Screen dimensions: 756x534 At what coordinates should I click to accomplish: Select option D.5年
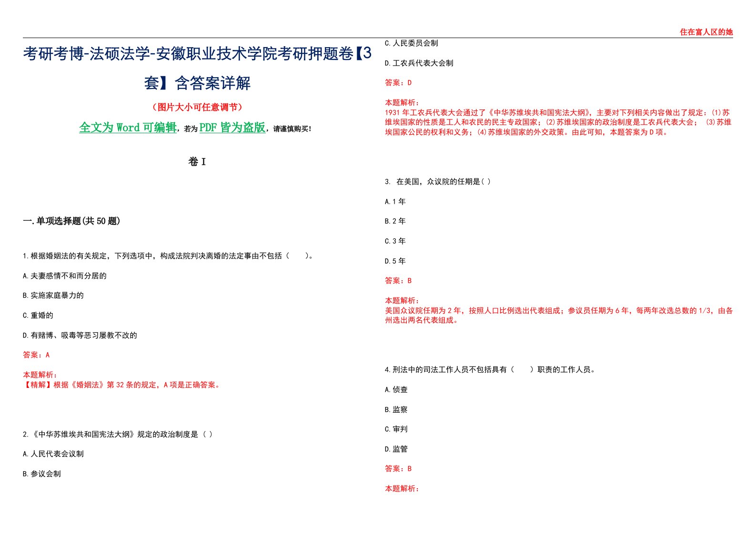pyautogui.click(x=395, y=261)
